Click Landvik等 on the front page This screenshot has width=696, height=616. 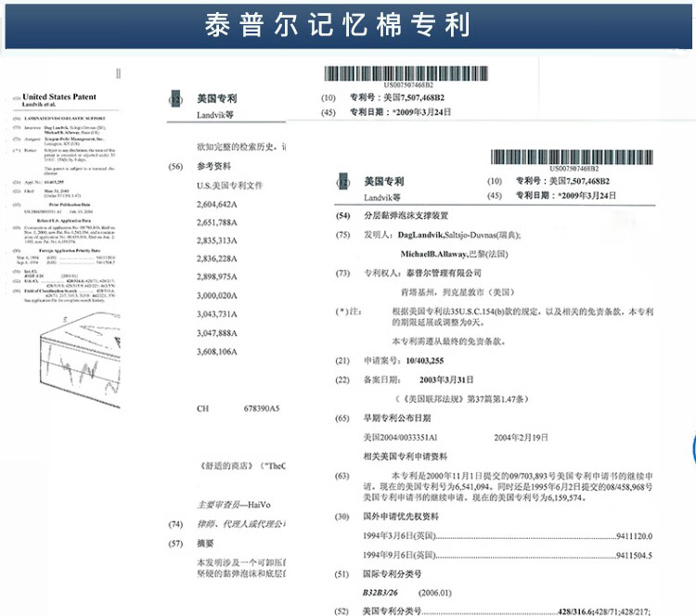382,198
